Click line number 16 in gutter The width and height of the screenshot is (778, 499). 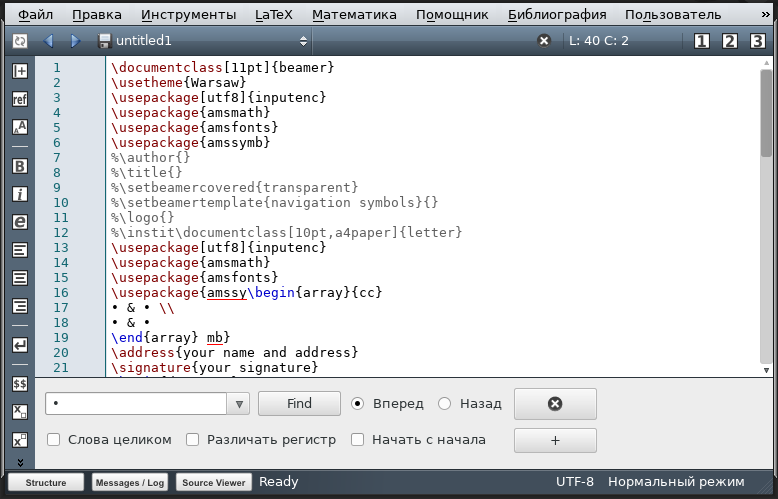(61, 293)
